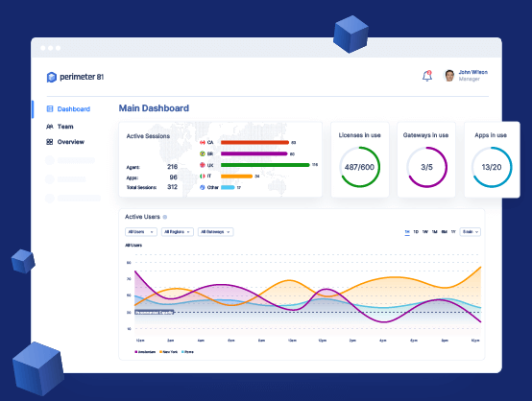This screenshot has width=532, height=401.
Task: Click John Wilson's profile avatar
Action: pyautogui.click(x=449, y=76)
